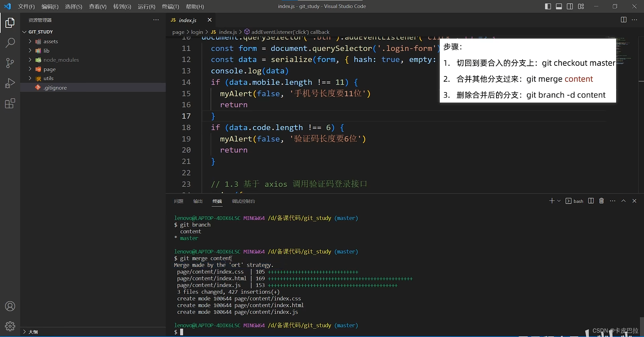The height and width of the screenshot is (337, 644).
Task: Open the 帮助(H) menu
Action: coord(195,6)
